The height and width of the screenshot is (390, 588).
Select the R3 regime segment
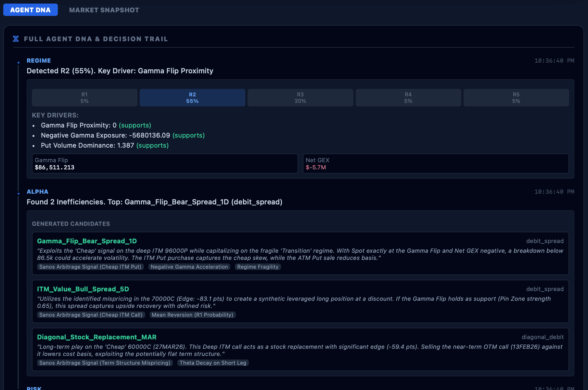coord(300,97)
